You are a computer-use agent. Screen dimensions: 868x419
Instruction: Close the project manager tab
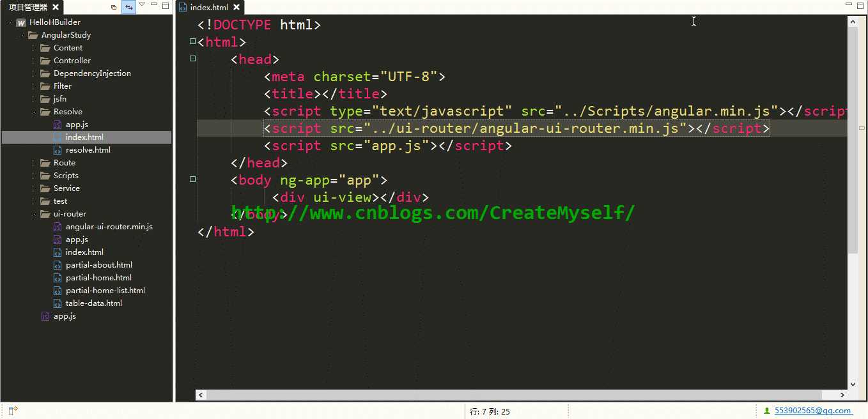point(56,7)
